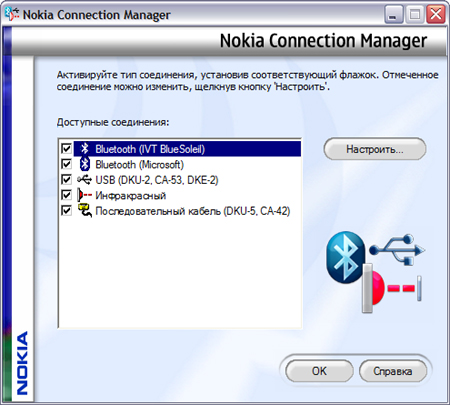The image size is (450, 405).
Task: Click the Nokia Connection Manager title bar icon
Action: [x=12, y=14]
